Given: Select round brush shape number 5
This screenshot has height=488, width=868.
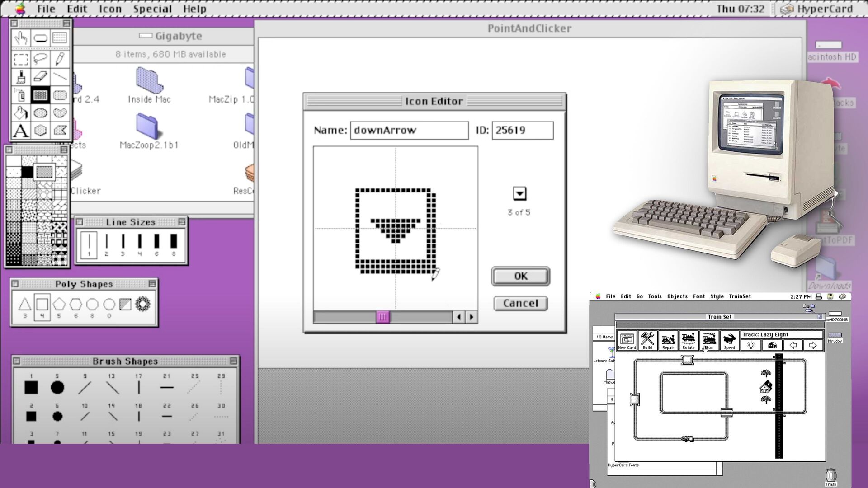Looking at the screenshot, I should pyautogui.click(x=57, y=387).
